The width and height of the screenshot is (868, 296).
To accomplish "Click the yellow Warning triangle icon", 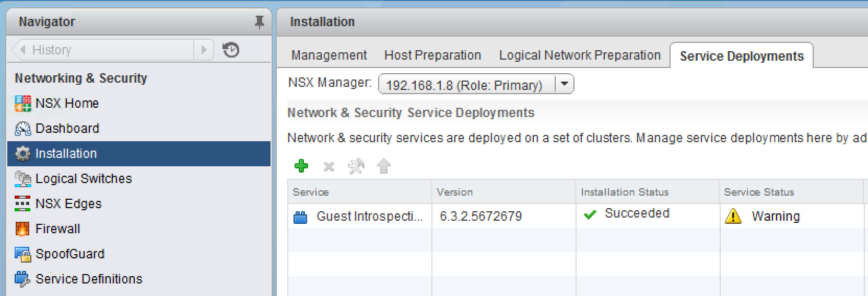I will tap(733, 216).
